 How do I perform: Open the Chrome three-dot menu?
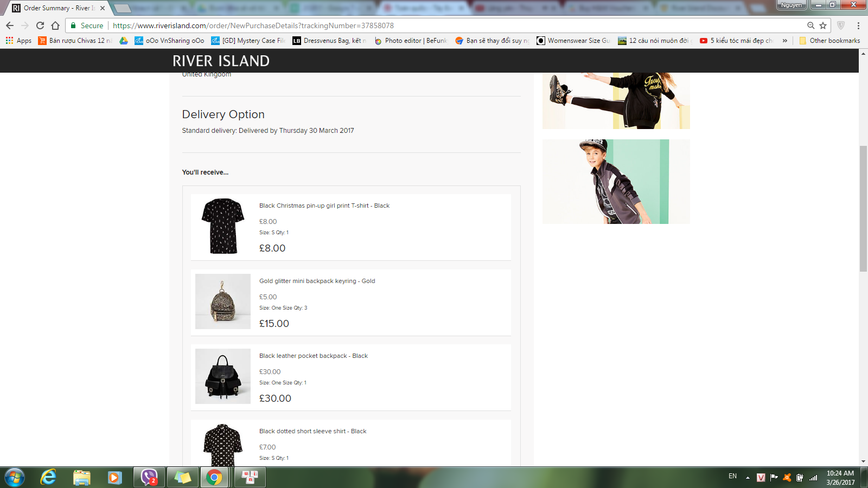pos(858,25)
